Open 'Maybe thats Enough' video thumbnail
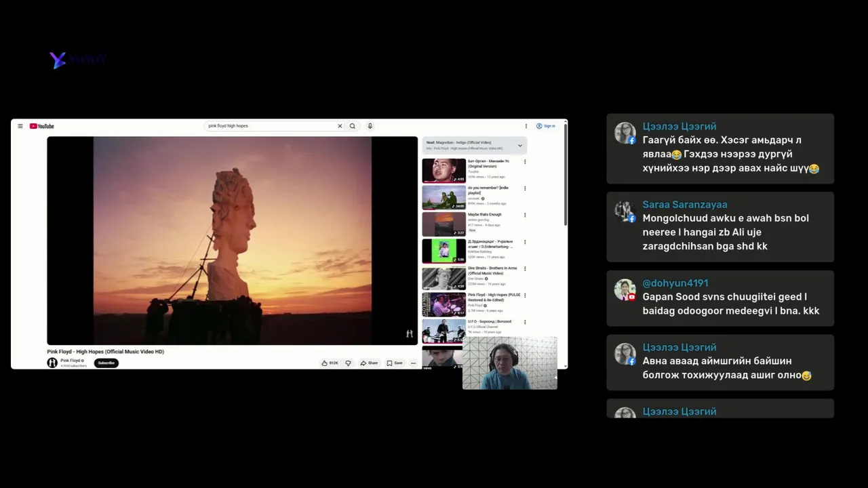The width and height of the screenshot is (868, 488). click(x=443, y=224)
